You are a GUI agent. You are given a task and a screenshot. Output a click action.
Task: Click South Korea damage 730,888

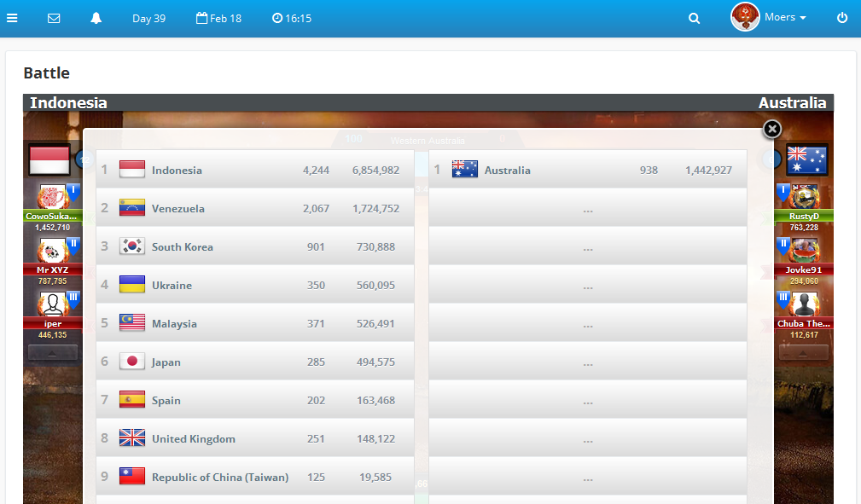[375, 247]
